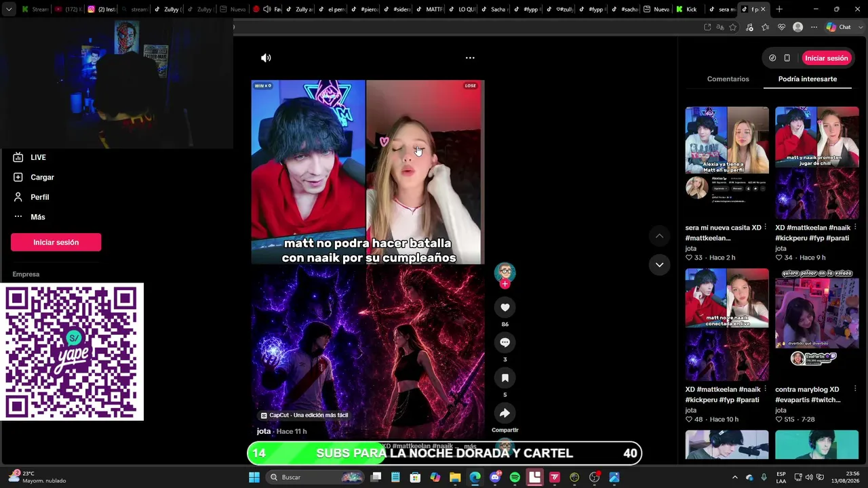The width and height of the screenshot is (868, 488).
Task: Switch to the (2) Instagram browser tab
Action: click(x=100, y=9)
